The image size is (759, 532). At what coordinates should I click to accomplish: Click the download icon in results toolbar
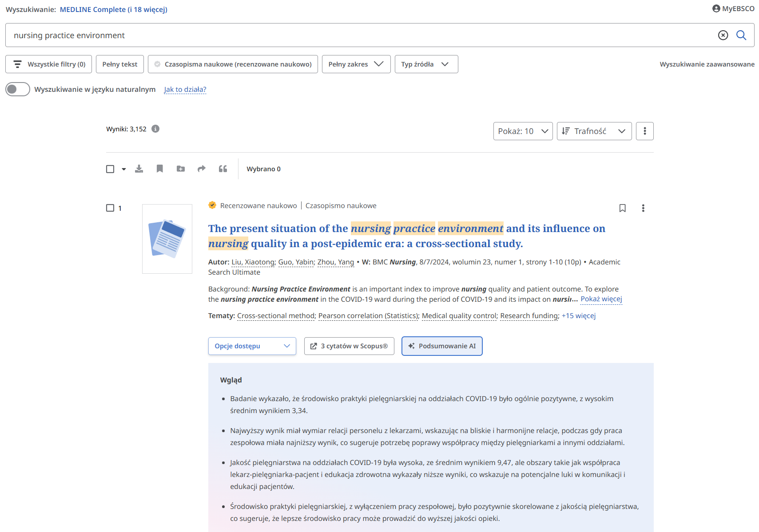click(x=139, y=169)
